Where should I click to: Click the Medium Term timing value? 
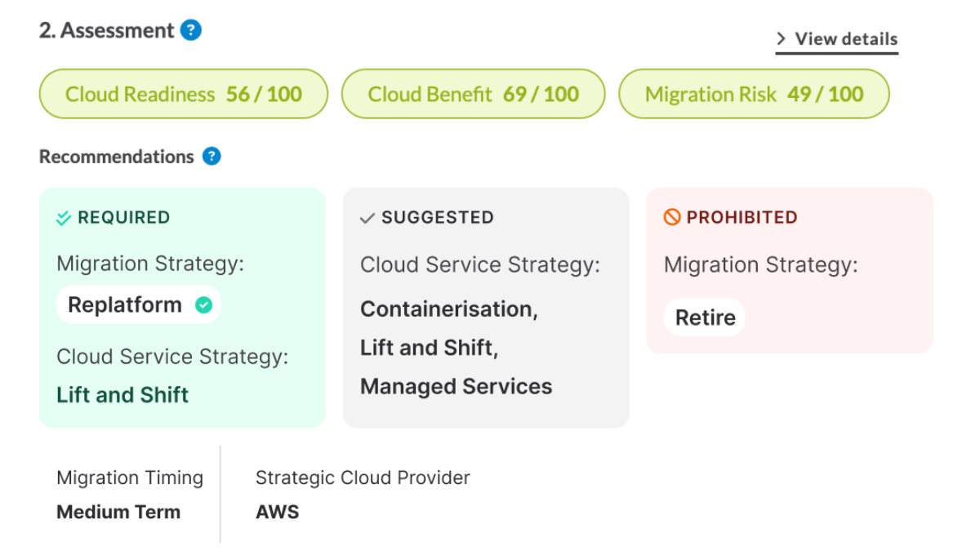pyautogui.click(x=118, y=513)
